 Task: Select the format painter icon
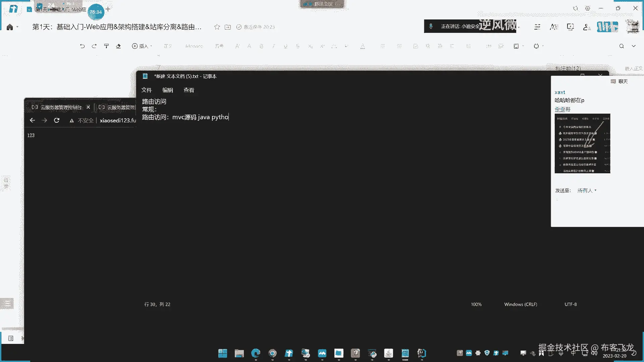coord(106,46)
